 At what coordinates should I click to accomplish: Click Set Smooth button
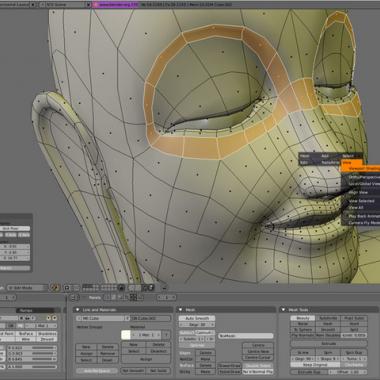pos(133,371)
